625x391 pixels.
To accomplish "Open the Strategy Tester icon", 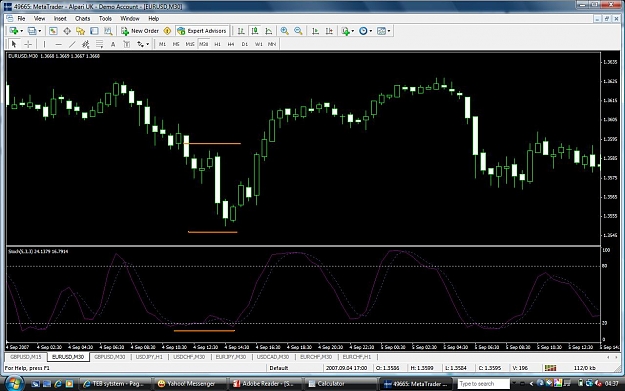I will coord(108,31).
